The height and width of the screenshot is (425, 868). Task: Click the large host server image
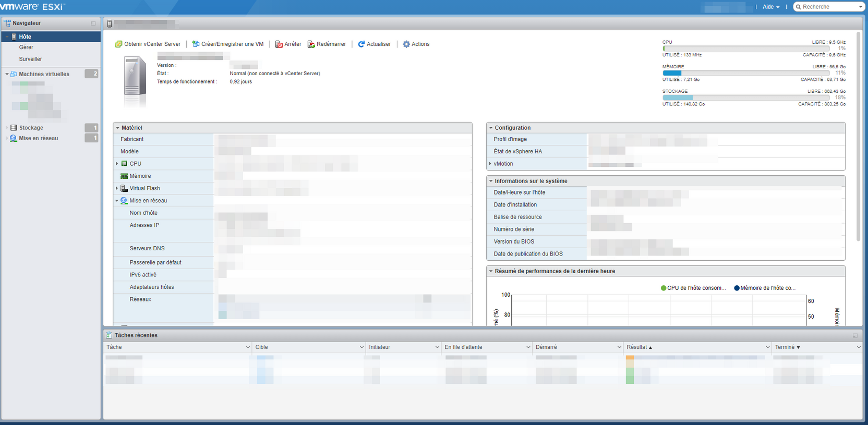click(135, 82)
